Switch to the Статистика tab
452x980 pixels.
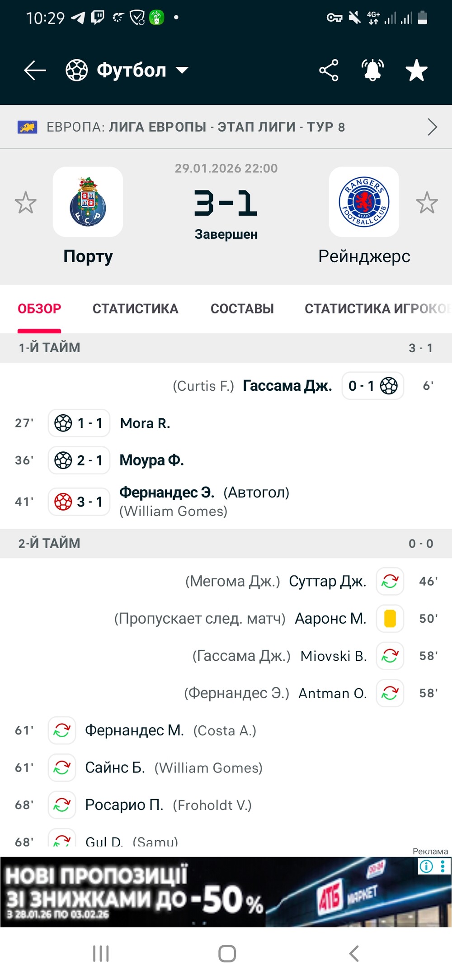tap(135, 309)
